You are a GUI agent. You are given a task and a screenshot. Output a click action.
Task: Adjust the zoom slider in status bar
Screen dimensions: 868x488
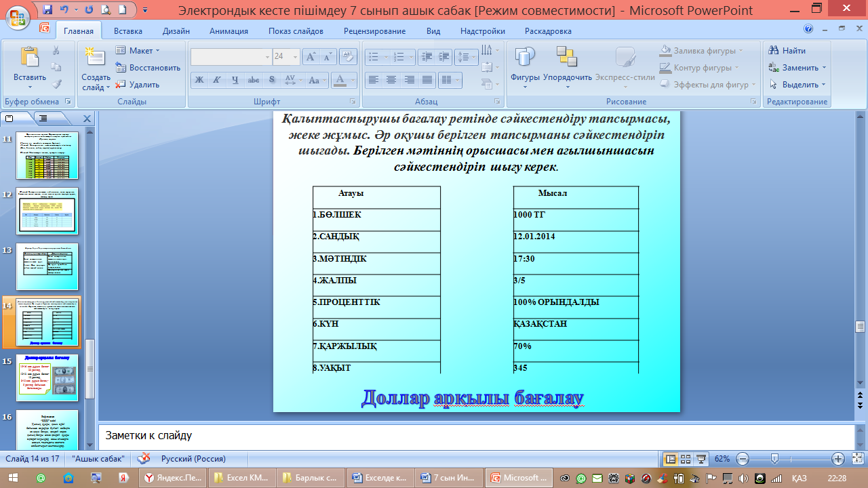(x=774, y=459)
